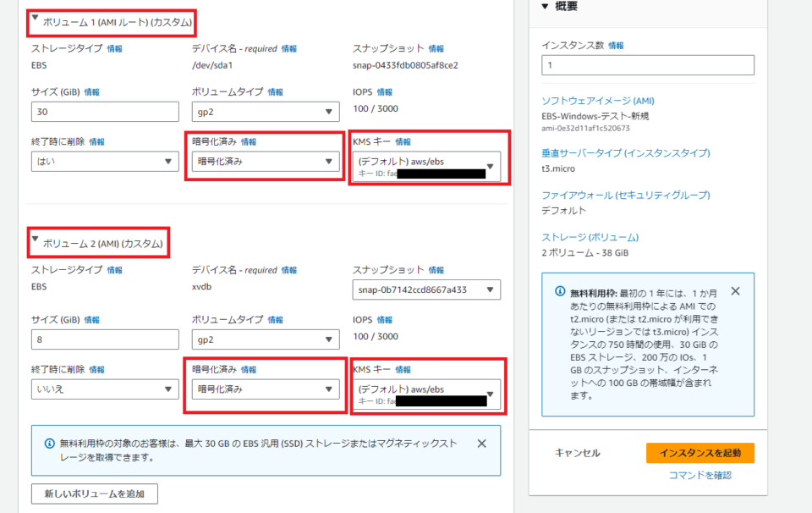Open KMS キー dropdown for volume 1

pos(426,166)
